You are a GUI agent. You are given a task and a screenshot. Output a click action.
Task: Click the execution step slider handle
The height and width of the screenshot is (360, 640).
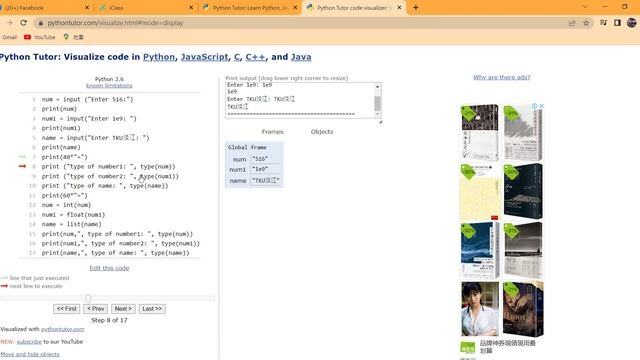(x=88, y=298)
